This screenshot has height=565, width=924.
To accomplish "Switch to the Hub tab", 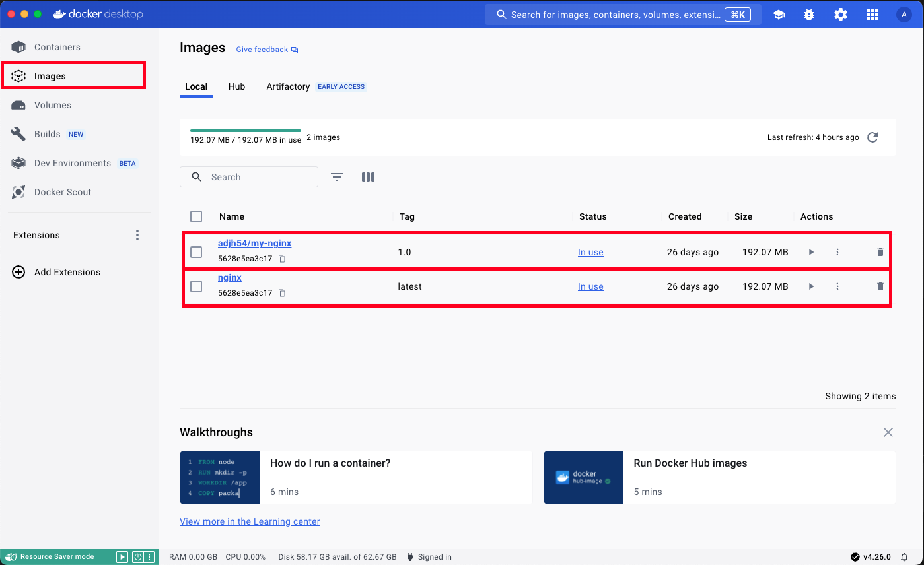I will pos(236,86).
